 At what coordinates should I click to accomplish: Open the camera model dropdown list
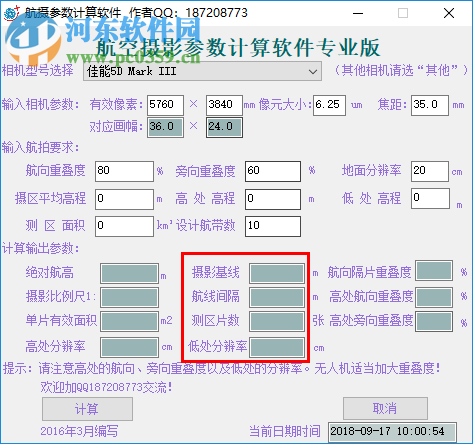point(202,71)
